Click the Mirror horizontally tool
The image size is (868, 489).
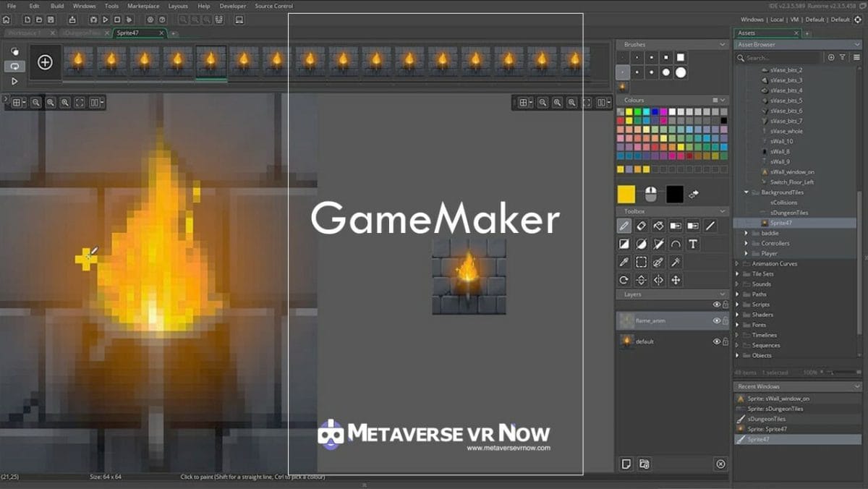(x=658, y=280)
